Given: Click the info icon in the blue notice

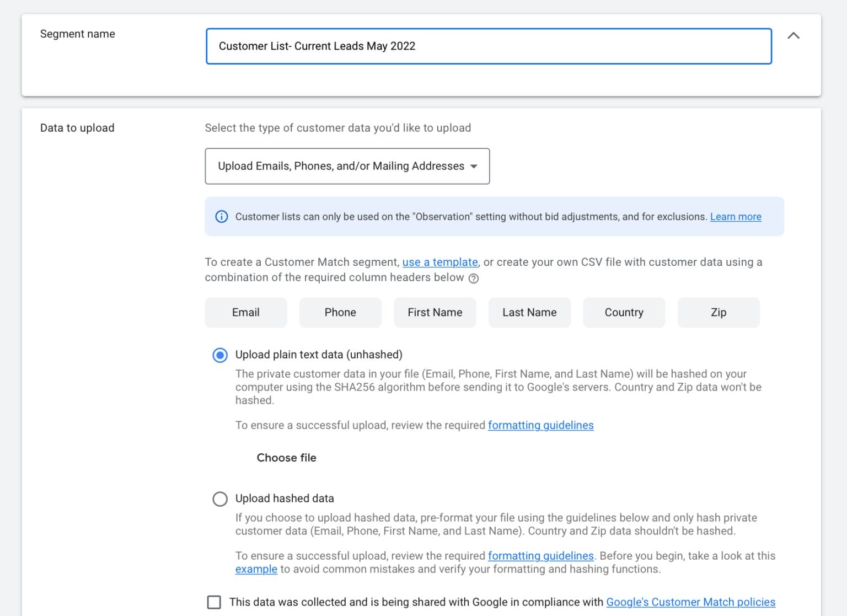Looking at the screenshot, I should point(221,217).
